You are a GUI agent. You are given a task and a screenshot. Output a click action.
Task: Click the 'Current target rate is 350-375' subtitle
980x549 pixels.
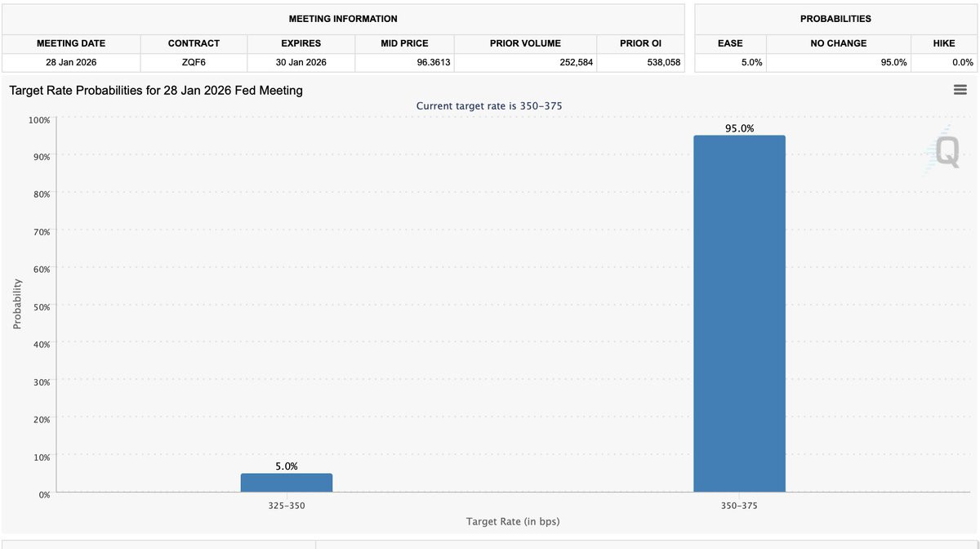[x=489, y=106]
